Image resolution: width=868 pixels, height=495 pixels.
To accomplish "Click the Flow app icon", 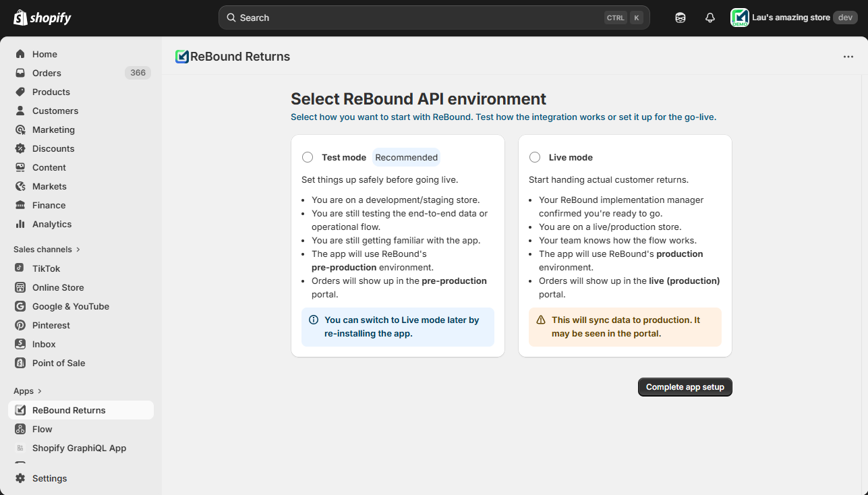I will pos(20,429).
